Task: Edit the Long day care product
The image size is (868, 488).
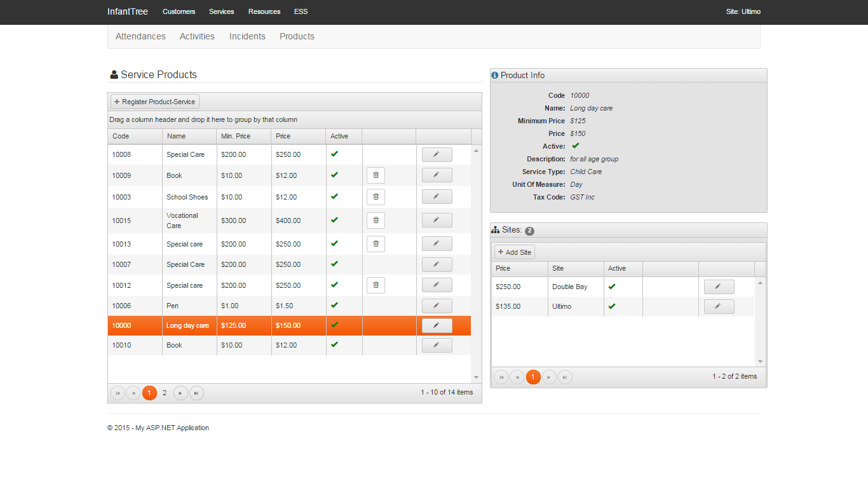Action: click(x=437, y=325)
